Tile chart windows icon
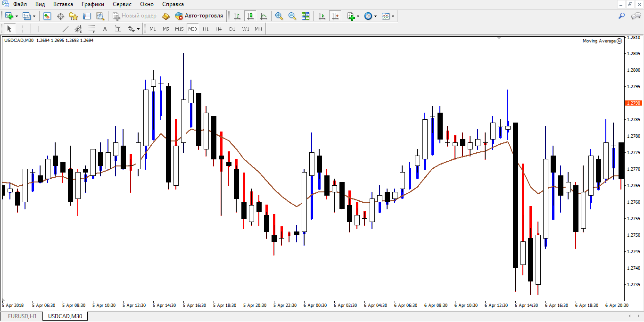The height and width of the screenshot is (322, 644). pyautogui.click(x=305, y=16)
